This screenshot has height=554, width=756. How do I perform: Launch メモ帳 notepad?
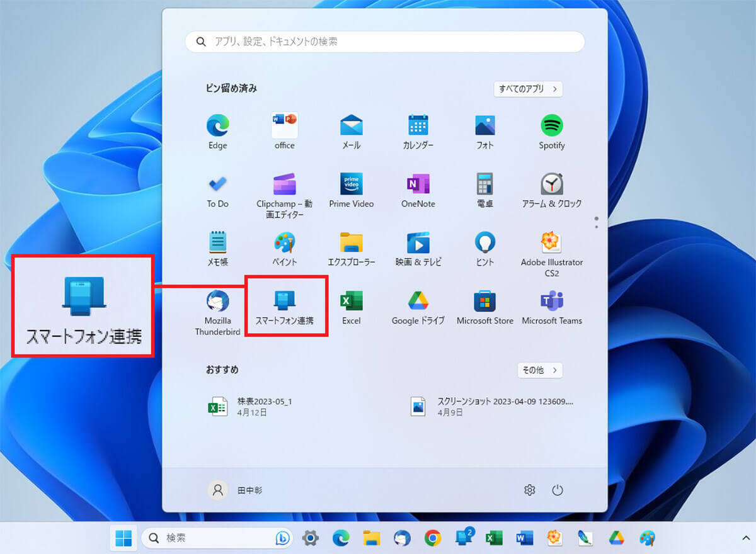217,249
